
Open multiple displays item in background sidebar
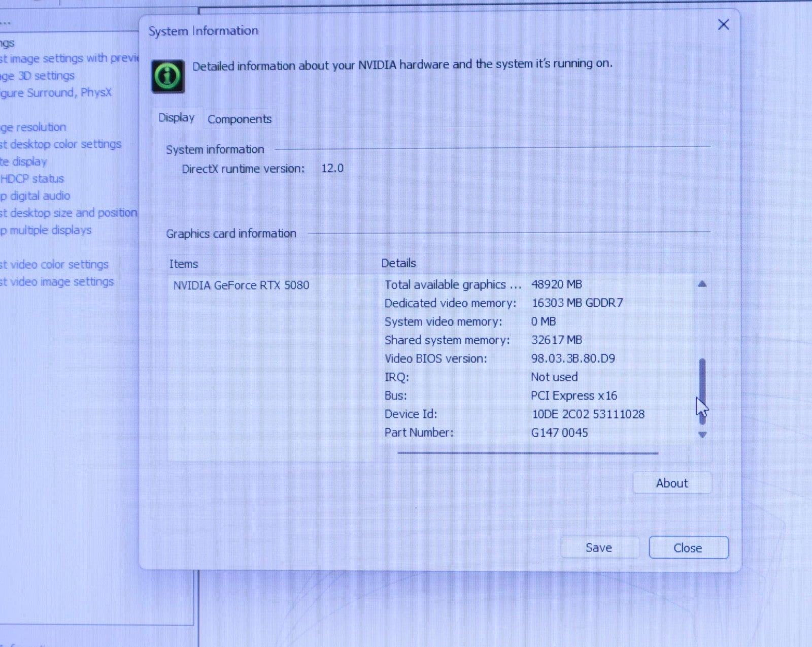[x=46, y=230]
